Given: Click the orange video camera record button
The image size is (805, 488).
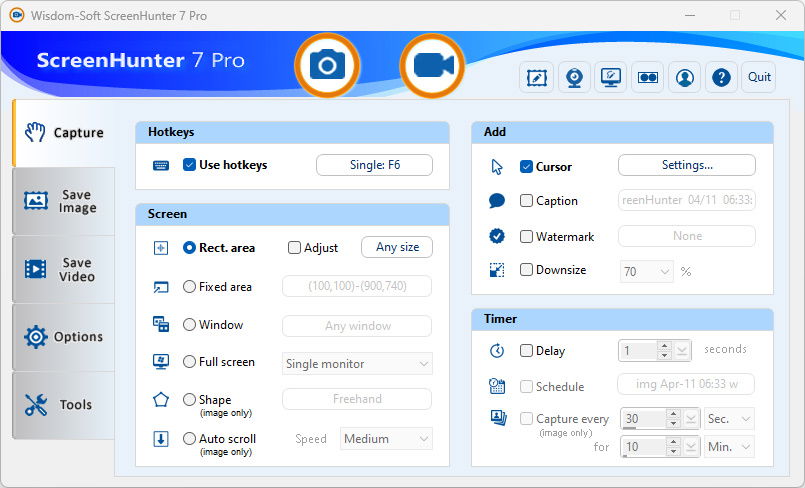Looking at the screenshot, I should pyautogui.click(x=432, y=66).
